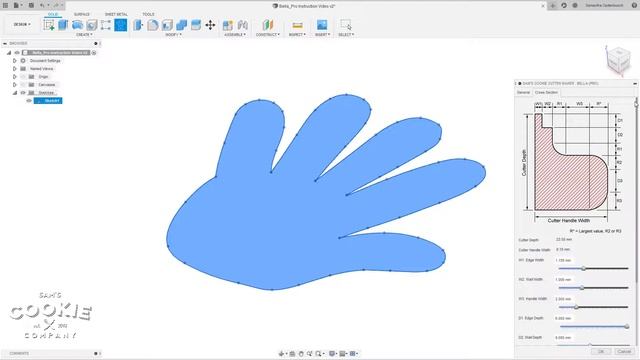The image size is (640, 360).
Task: Select the Joint tool
Action: (x=242, y=25)
